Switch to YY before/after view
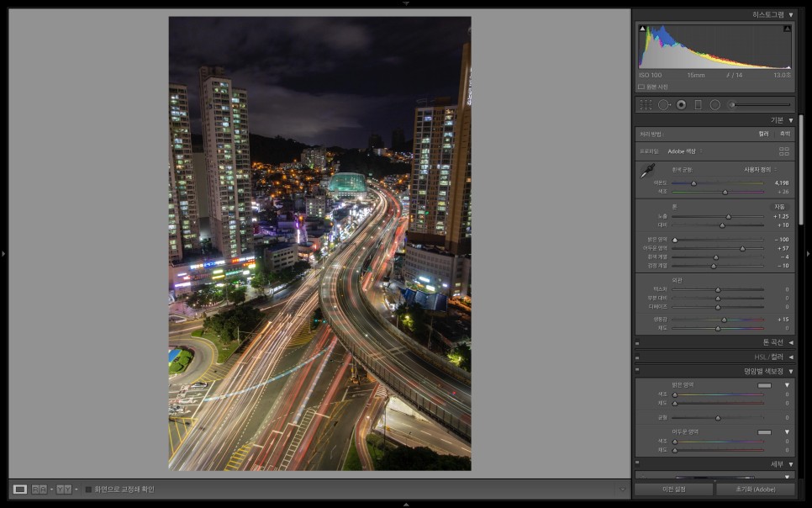 [64, 489]
